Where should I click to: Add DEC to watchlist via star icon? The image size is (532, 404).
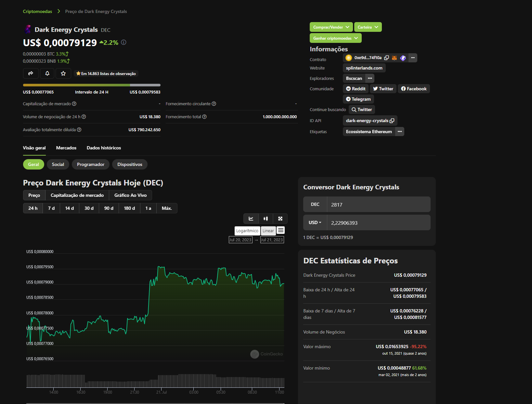[x=63, y=73]
